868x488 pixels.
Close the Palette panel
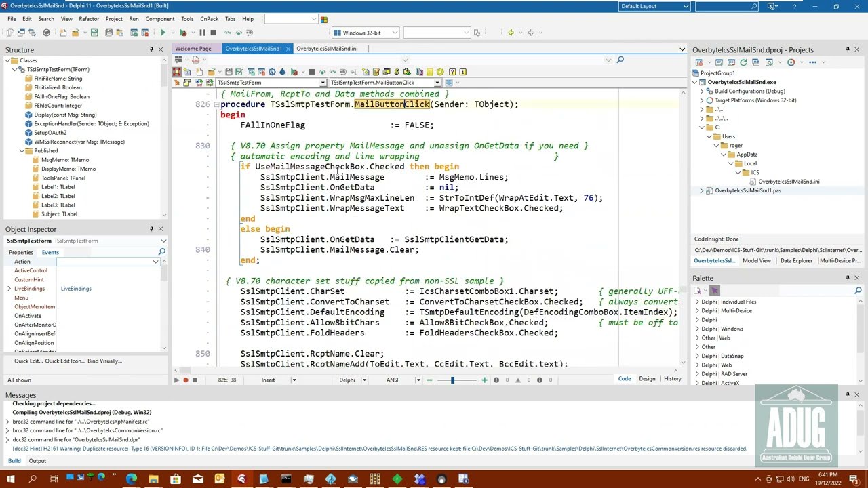pos(856,278)
